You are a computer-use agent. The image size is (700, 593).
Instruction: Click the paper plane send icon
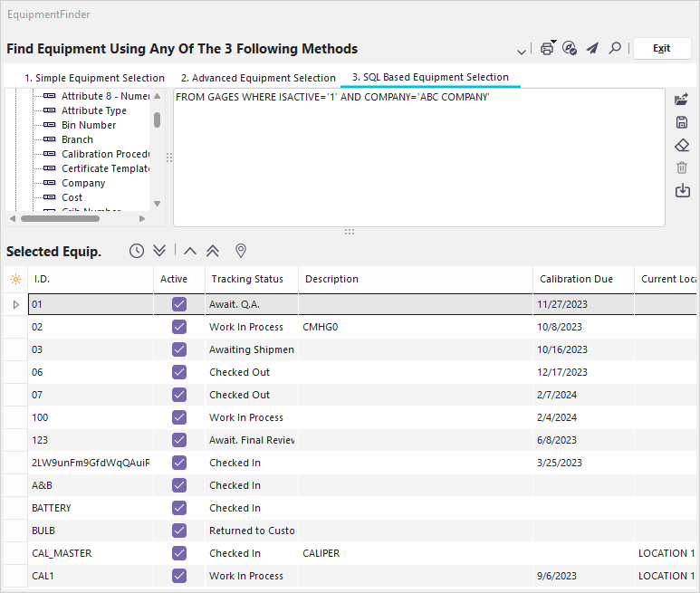[592, 49]
